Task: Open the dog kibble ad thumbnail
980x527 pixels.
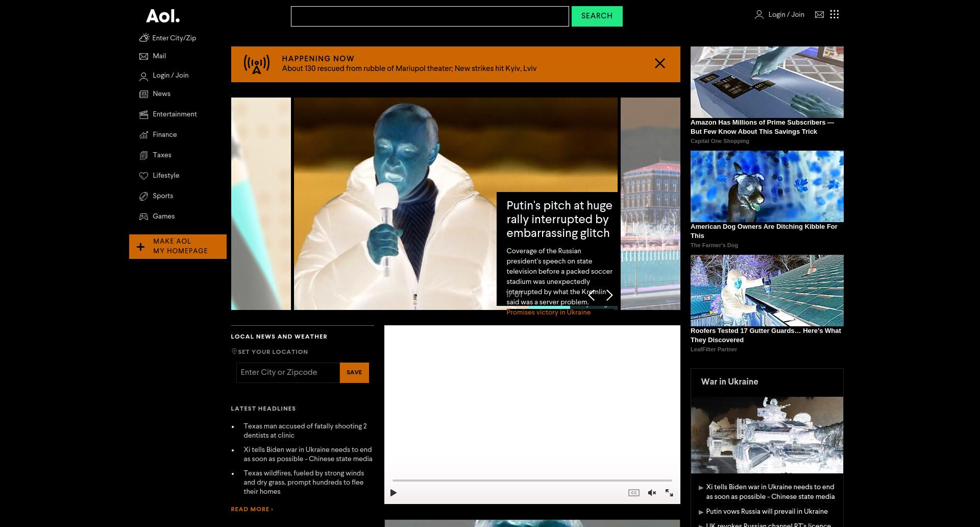Action: [767, 186]
